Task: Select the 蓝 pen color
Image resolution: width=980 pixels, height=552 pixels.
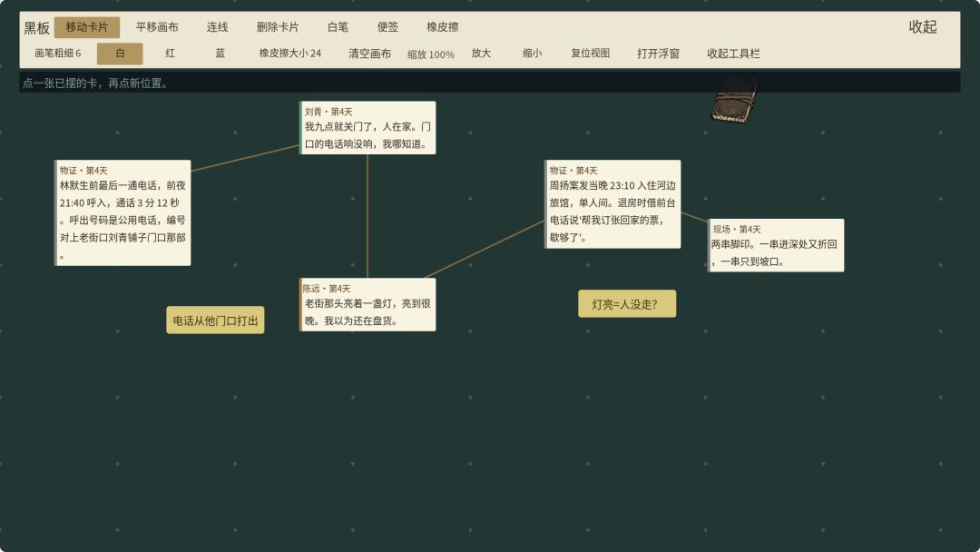Action: click(x=220, y=54)
